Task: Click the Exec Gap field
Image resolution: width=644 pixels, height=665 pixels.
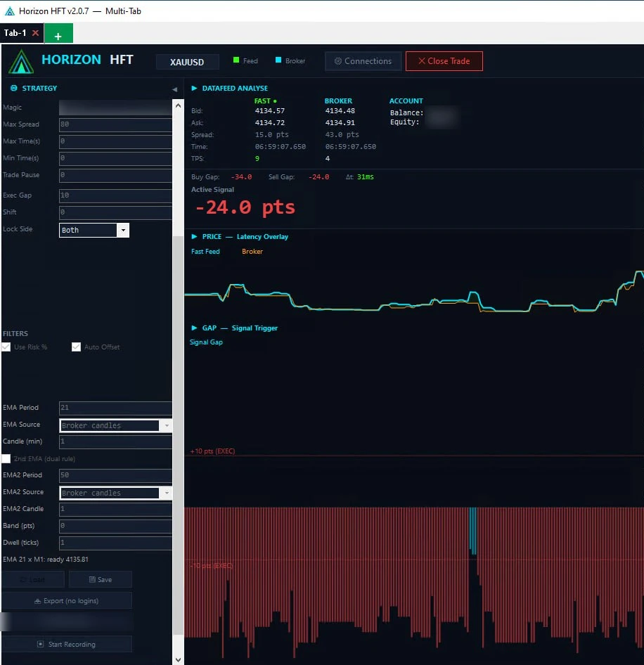Action: (x=115, y=195)
